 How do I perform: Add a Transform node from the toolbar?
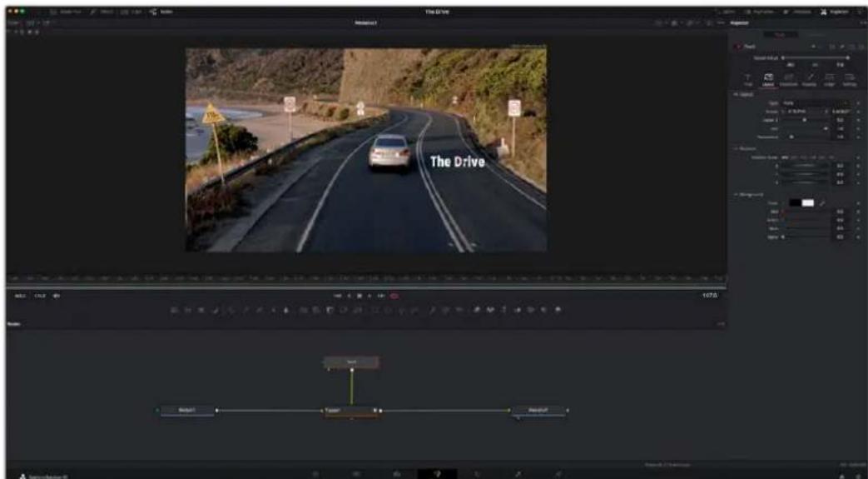click(x=357, y=311)
